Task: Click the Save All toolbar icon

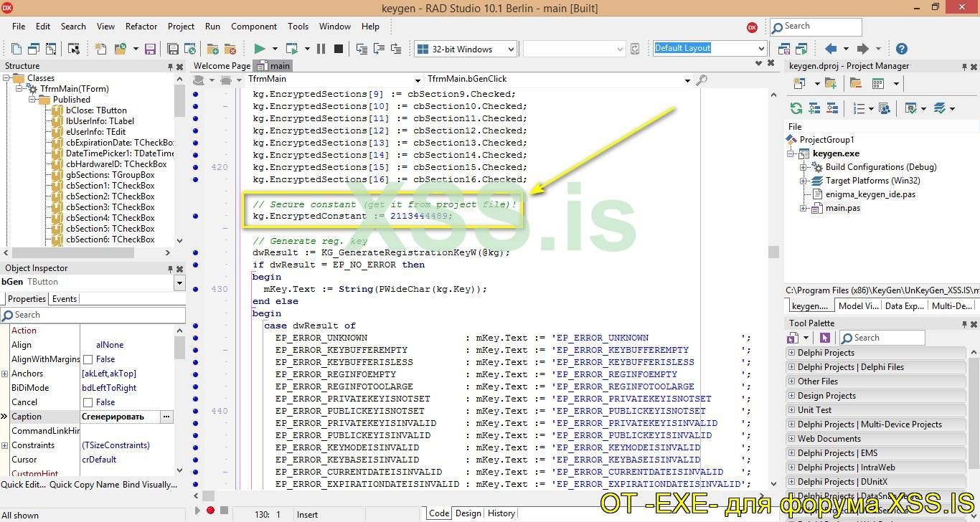Action: (x=173, y=49)
